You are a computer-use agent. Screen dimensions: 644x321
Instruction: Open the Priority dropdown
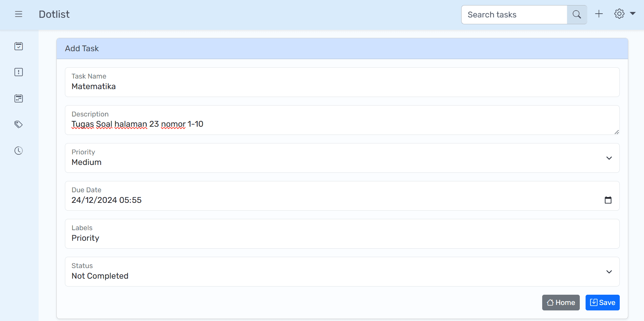click(x=342, y=158)
